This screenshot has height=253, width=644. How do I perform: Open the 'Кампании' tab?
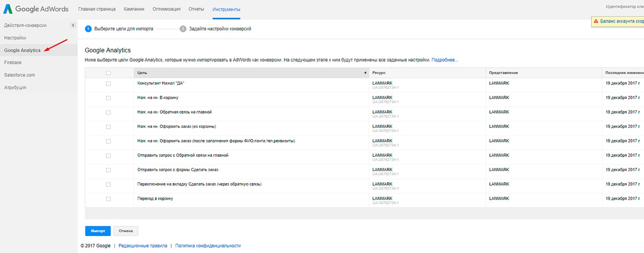pos(133,9)
